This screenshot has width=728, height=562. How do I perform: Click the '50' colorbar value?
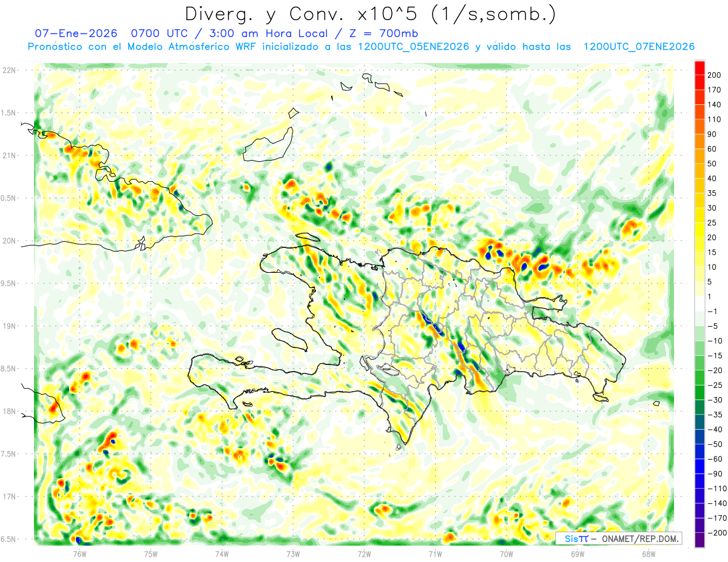coord(712,164)
